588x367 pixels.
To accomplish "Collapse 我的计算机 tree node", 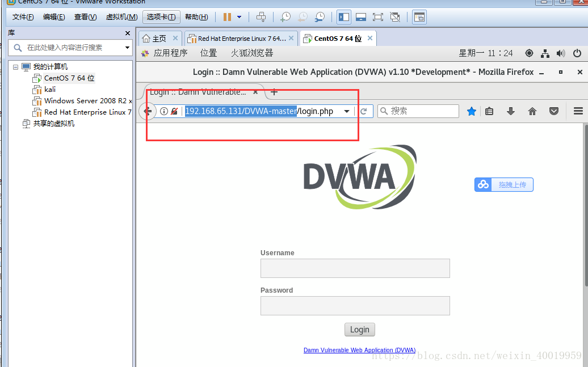I will (x=15, y=67).
